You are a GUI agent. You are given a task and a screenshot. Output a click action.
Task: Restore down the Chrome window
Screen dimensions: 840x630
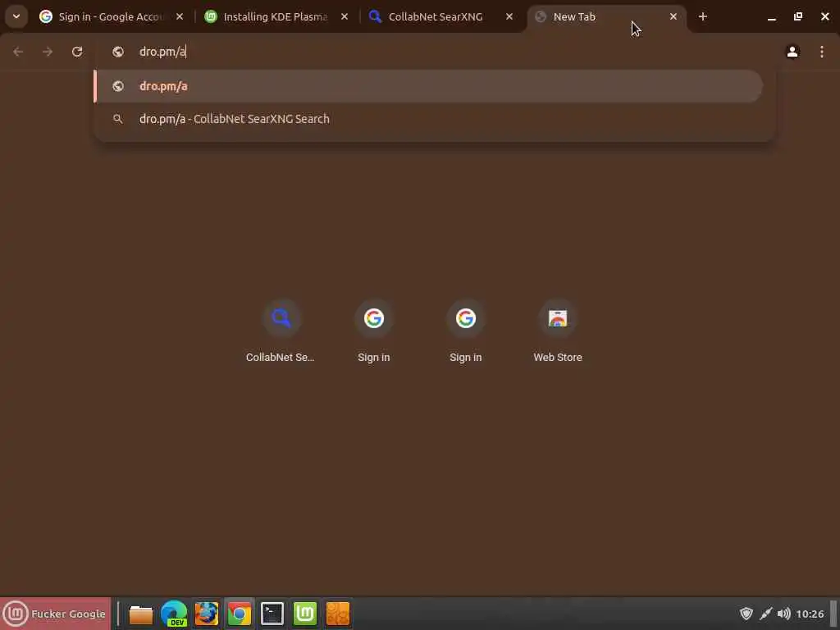click(x=798, y=16)
